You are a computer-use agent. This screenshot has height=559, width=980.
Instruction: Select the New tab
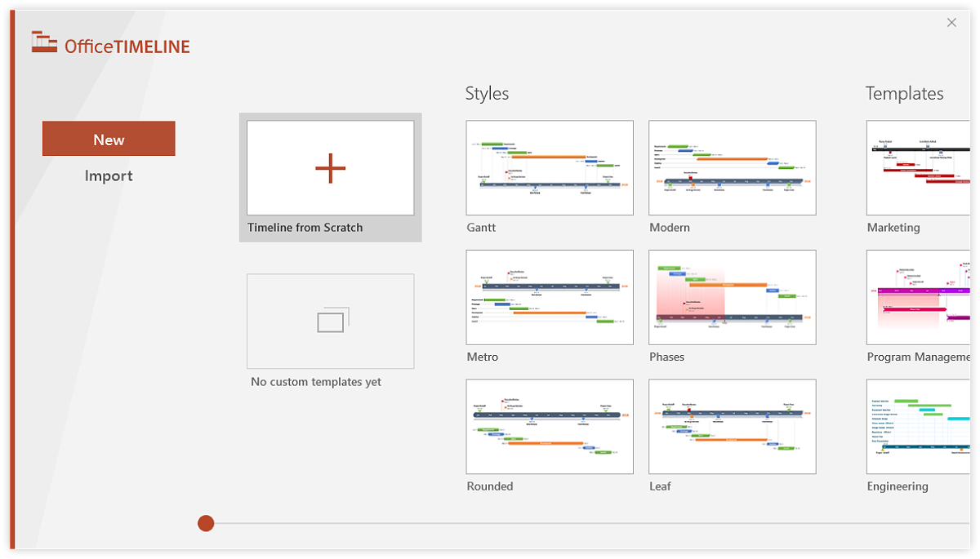pos(109,139)
